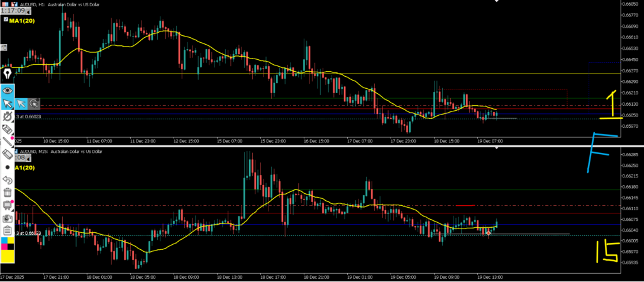The height and width of the screenshot is (282, 644).
Task: Pick the eraser tool in sidebar
Action: 8,154
